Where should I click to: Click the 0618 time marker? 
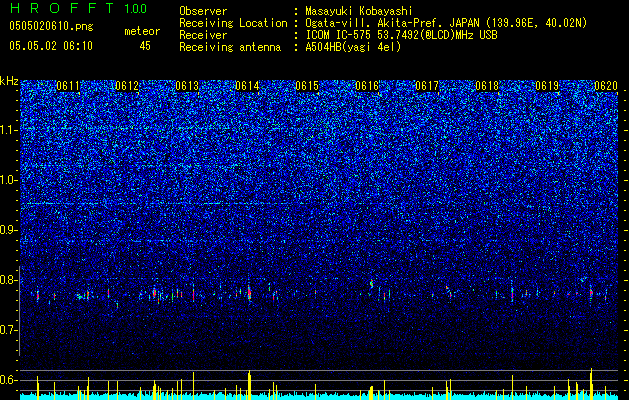487,86
